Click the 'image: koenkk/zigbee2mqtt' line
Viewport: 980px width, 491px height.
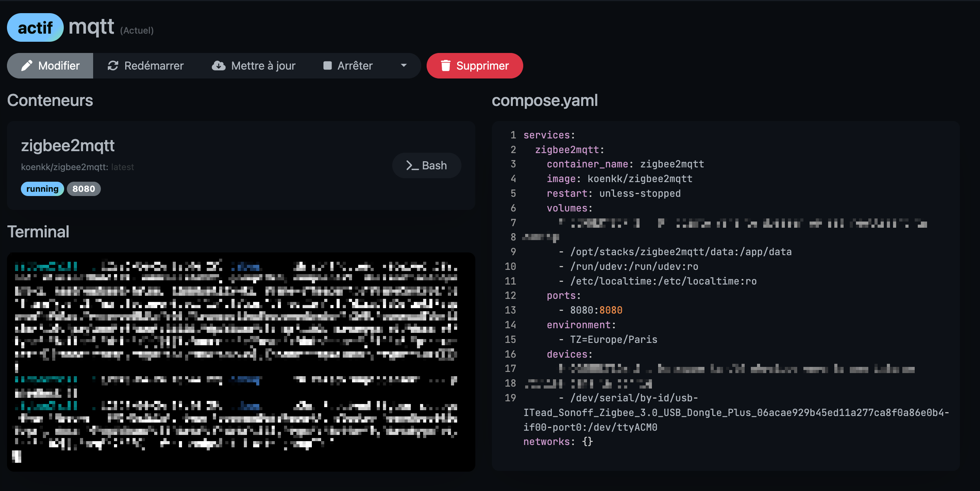click(x=619, y=179)
